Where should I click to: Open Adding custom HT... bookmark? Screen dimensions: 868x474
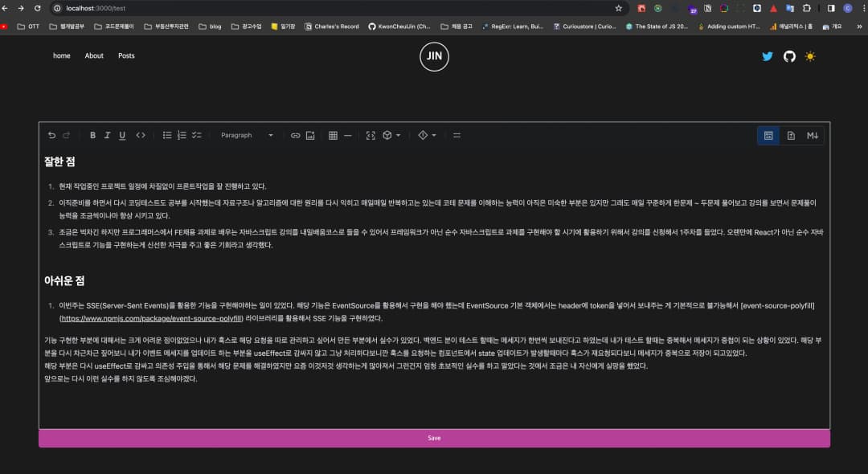point(729,27)
